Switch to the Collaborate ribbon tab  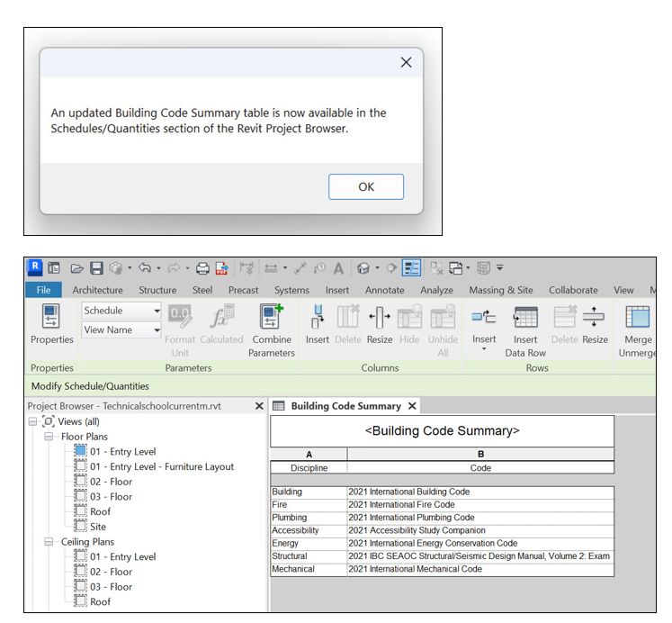[x=573, y=290]
